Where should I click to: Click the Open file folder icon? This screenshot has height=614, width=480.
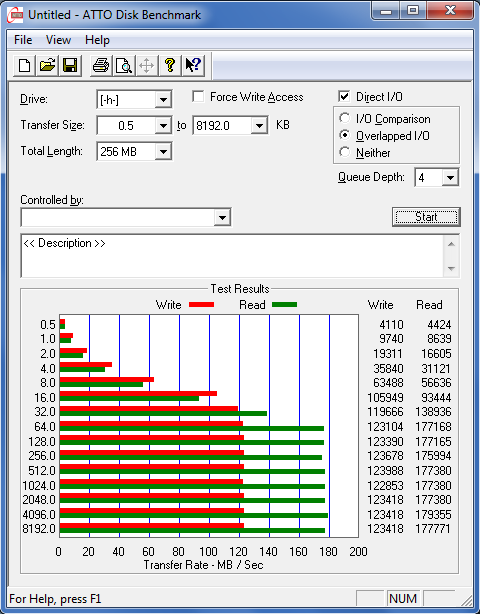[47, 65]
